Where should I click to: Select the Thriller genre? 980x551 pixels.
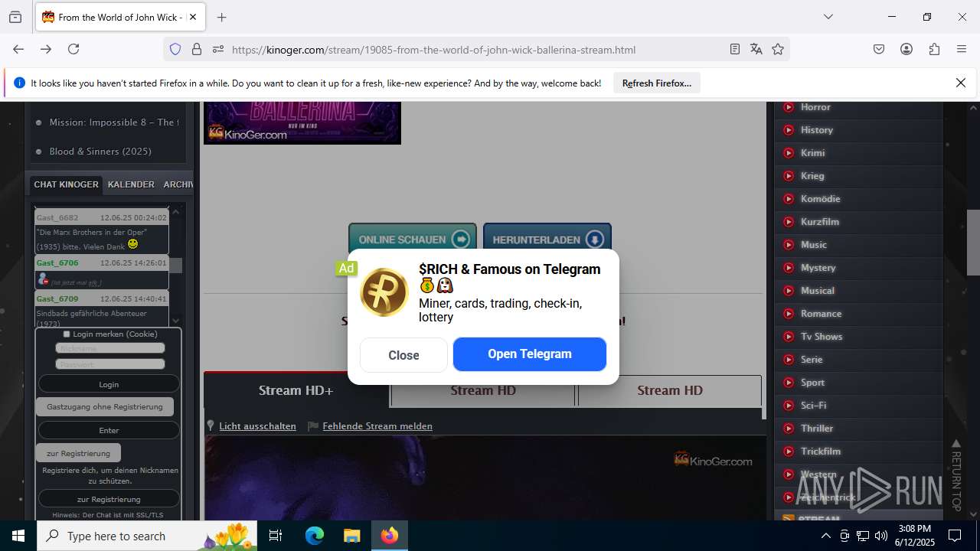[x=817, y=429]
